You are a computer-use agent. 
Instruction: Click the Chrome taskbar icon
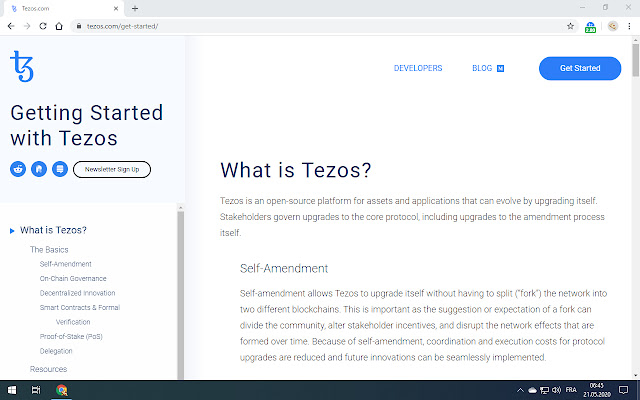coord(62,390)
